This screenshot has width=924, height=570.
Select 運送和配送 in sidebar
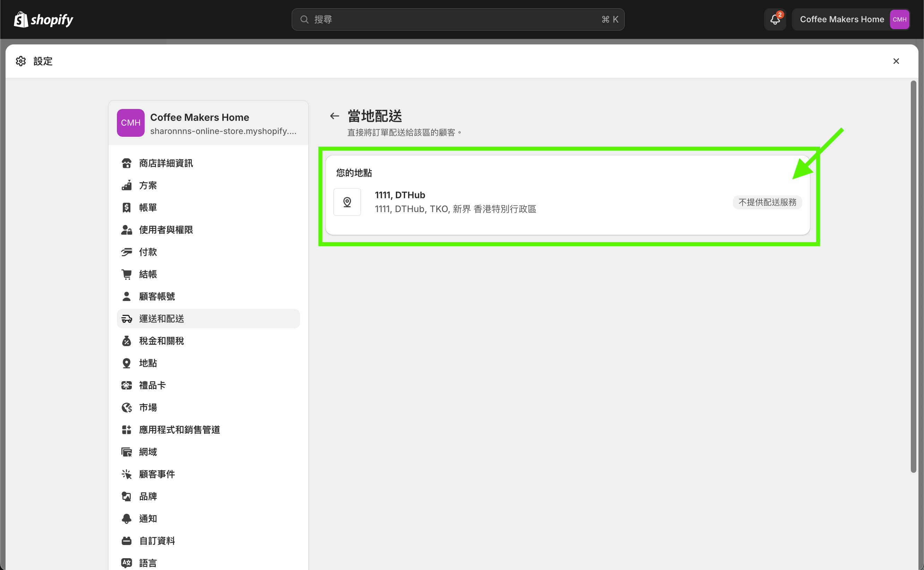pos(208,319)
